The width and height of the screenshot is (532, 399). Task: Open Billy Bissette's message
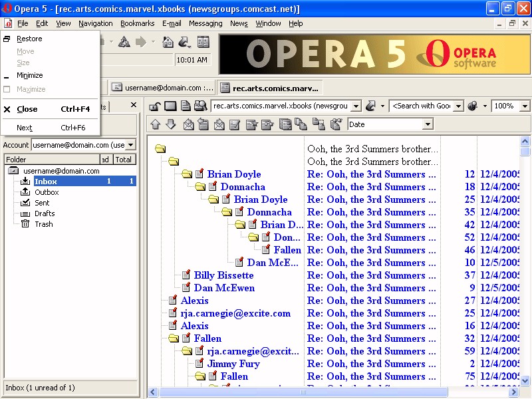(x=224, y=275)
